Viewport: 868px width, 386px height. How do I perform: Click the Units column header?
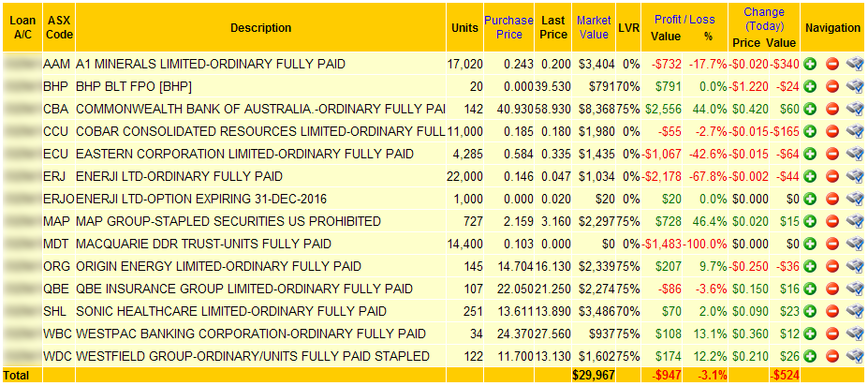tap(464, 28)
